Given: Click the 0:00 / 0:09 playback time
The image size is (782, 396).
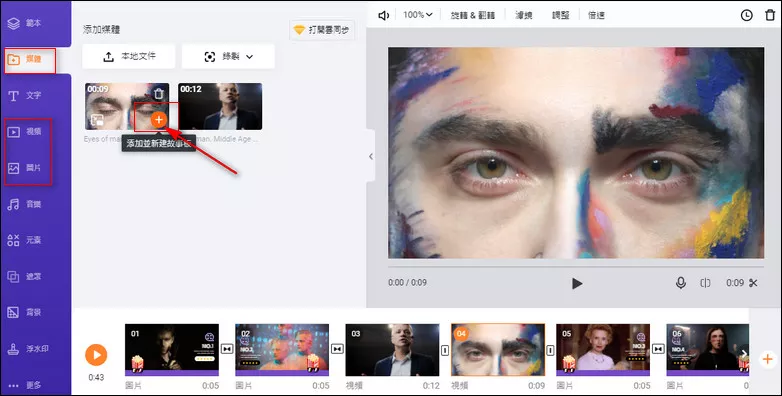Looking at the screenshot, I should coord(407,282).
